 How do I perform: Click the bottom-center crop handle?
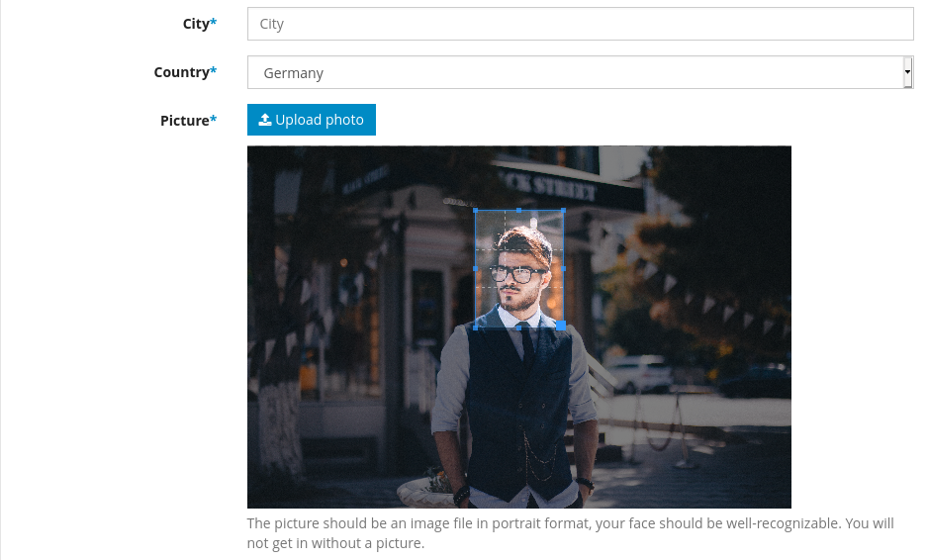coord(519,327)
